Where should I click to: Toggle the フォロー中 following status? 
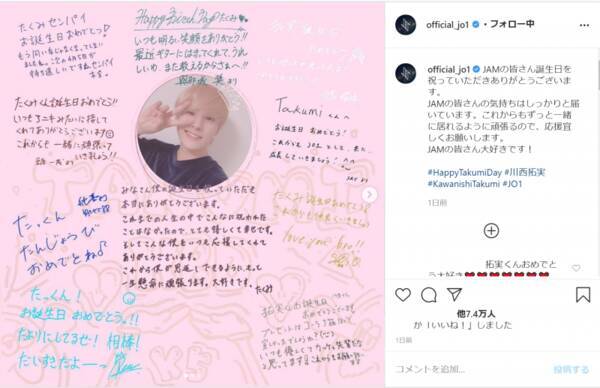click(512, 24)
